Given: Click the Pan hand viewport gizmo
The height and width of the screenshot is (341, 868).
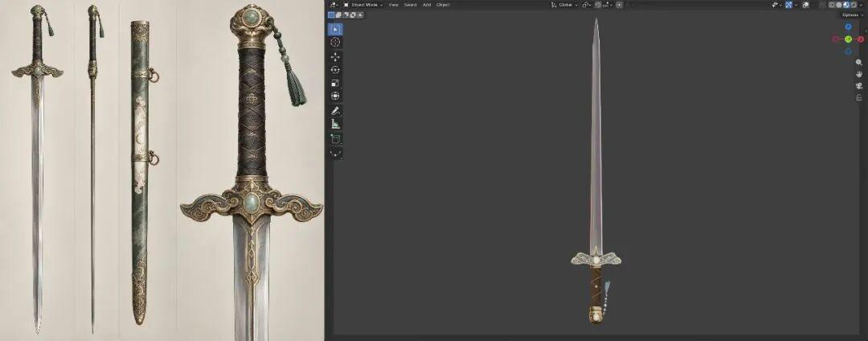Looking at the screenshot, I should tap(859, 74).
